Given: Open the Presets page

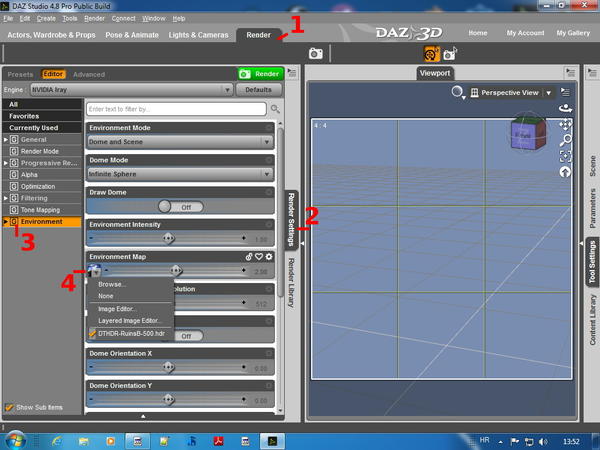Looking at the screenshot, I should tap(20, 74).
